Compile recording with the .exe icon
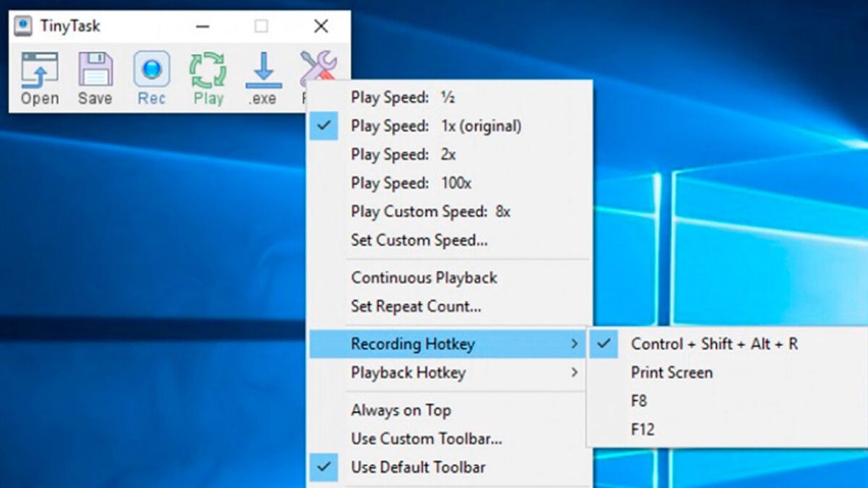This screenshot has width=868, height=488. (x=263, y=79)
